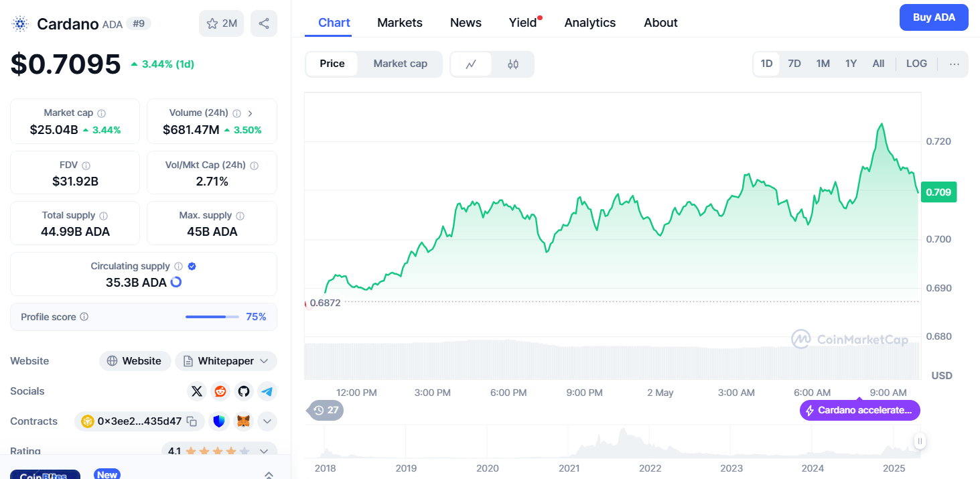980x479 pixels.
Task: Click the history 27 events badge
Action: [x=326, y=410]
